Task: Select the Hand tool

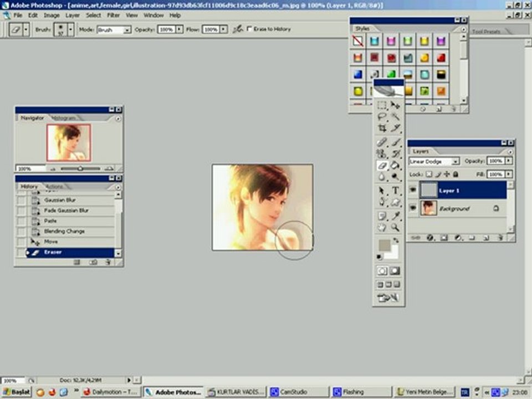Action: (382, 227)
